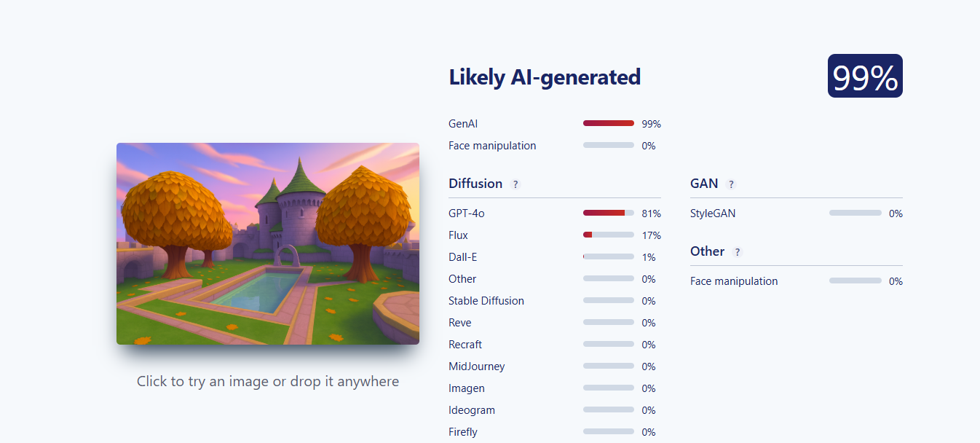Screen dimensions: 980x443
Task: Click the Imagen 0% value
Action: point(649,388)
